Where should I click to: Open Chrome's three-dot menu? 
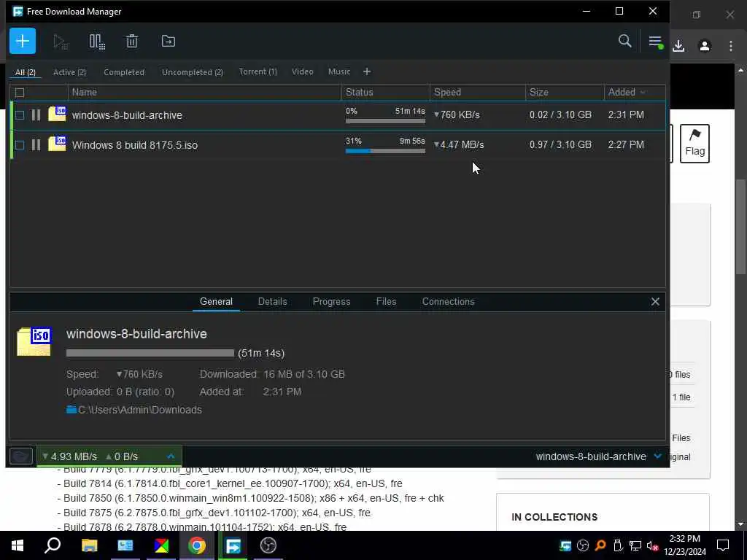click(x=731, y=46)
